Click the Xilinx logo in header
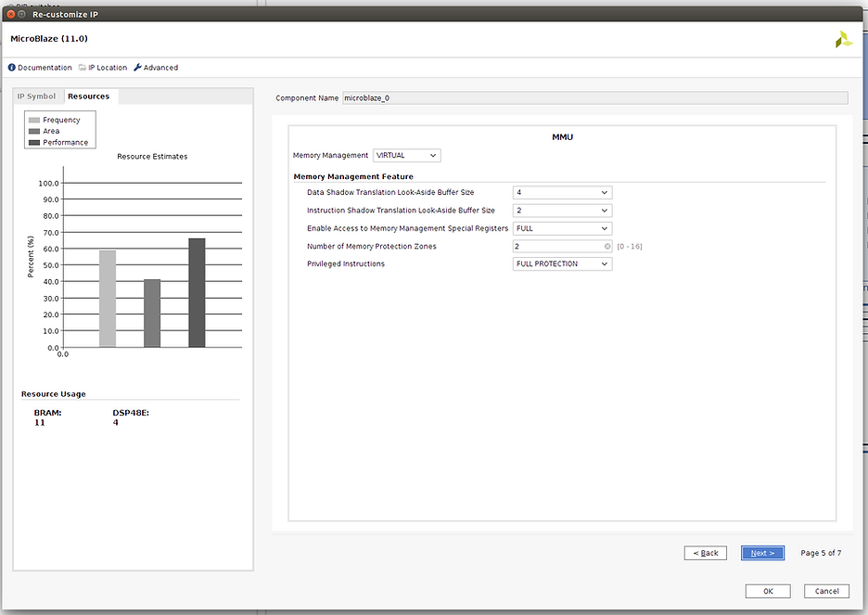Screen dimensions: 868x615 tap(843, 40)
